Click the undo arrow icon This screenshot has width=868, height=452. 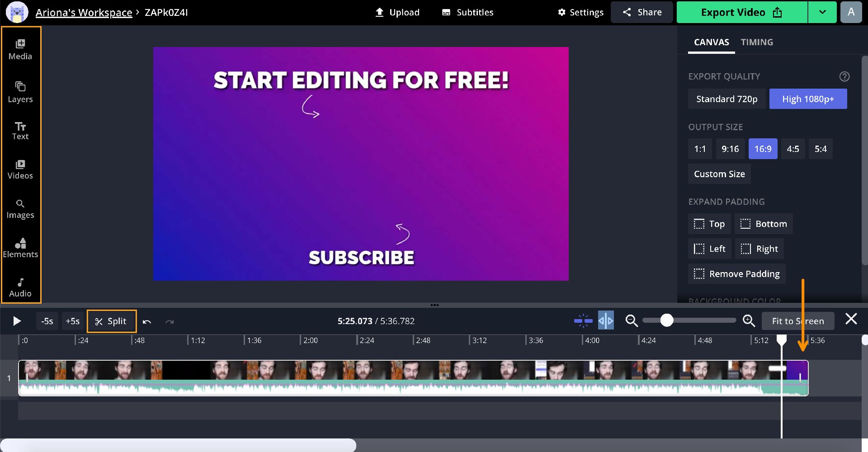point(146,321)
